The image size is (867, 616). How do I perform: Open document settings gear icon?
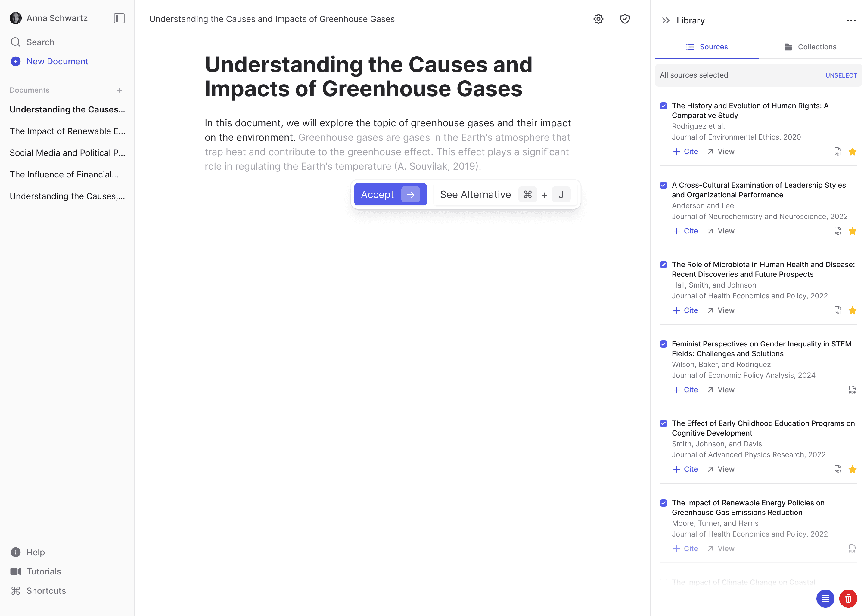coord(598,19)
